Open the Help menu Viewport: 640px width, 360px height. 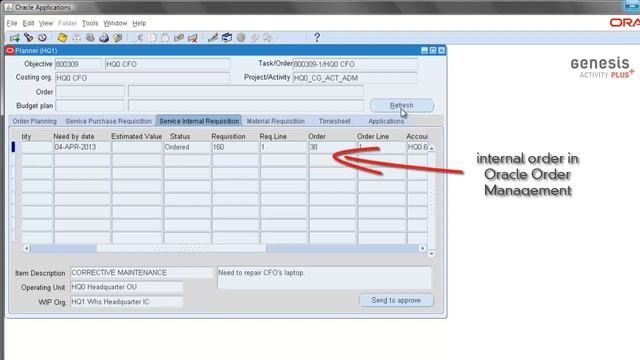coord(139,23)
